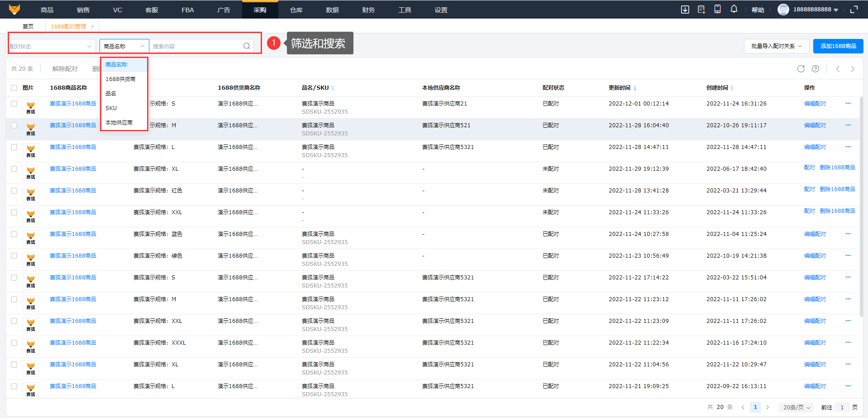Click the refresh icon above the table
The image size is (868, 418).
[801, 69]
